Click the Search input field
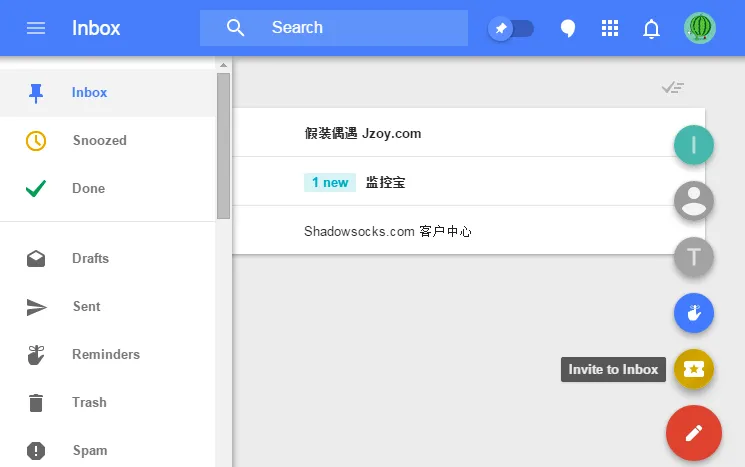This screenshot has width=745, height=467. click(360, 28)
